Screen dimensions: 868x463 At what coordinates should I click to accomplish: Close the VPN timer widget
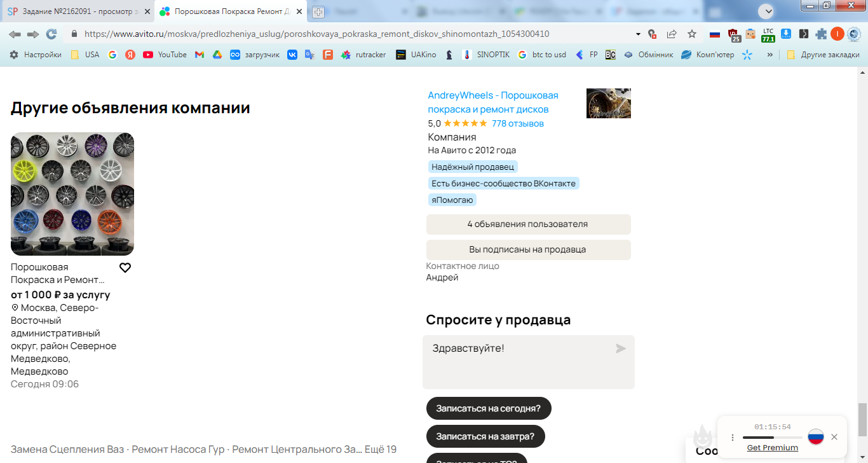coord(834,437)
